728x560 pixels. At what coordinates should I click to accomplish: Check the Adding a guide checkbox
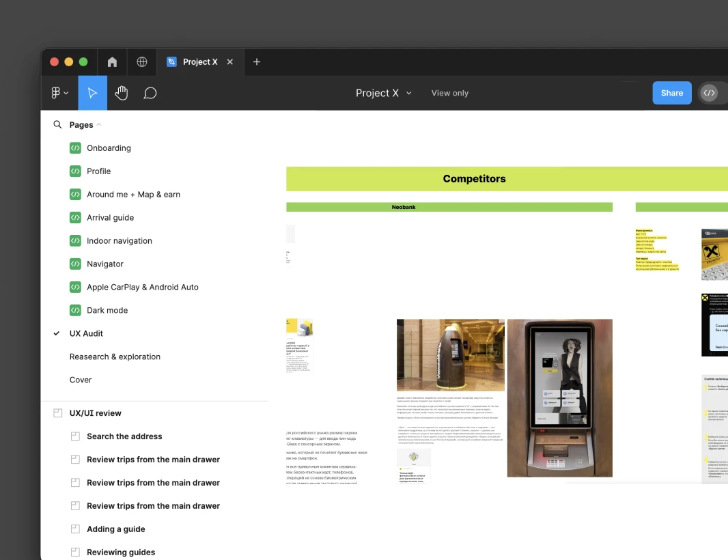pyautogui.click(x=75, y=529)
